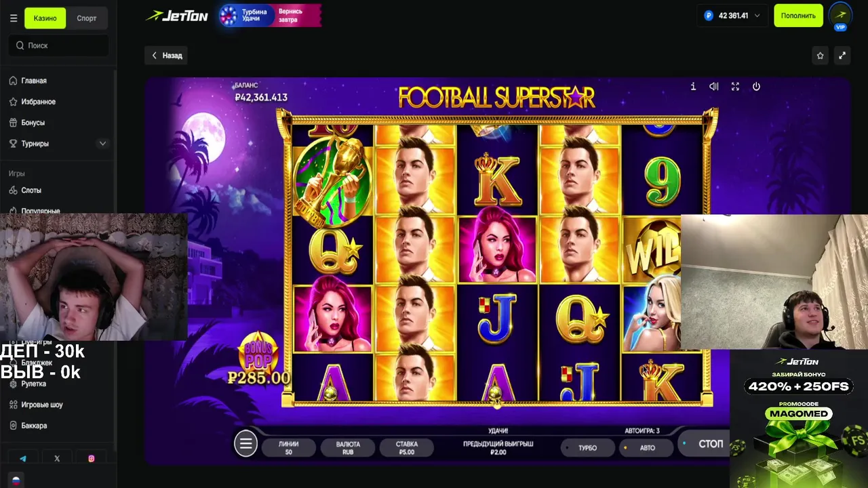
Task: Click the slot power exit icon
Action: (x=756, y=87)
